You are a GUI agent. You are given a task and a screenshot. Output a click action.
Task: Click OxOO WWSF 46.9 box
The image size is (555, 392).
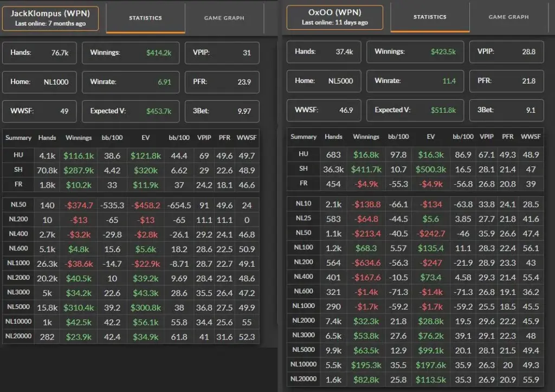324,110
